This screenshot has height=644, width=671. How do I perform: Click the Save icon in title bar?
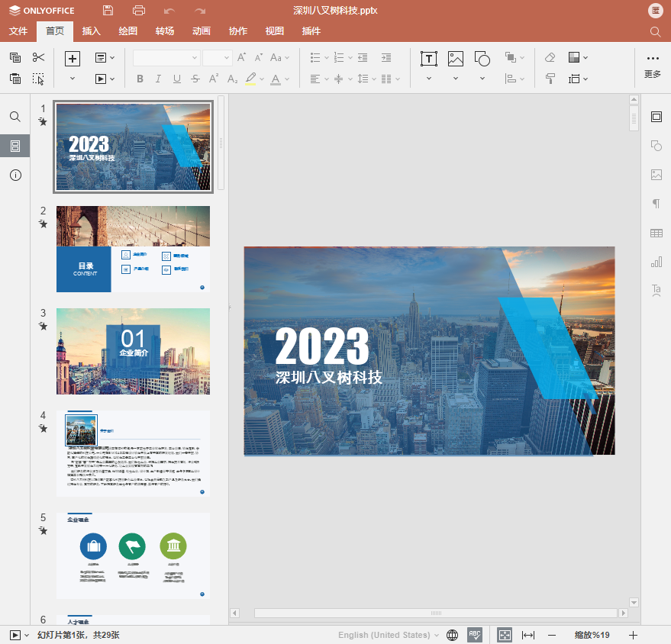pos(108,11)
